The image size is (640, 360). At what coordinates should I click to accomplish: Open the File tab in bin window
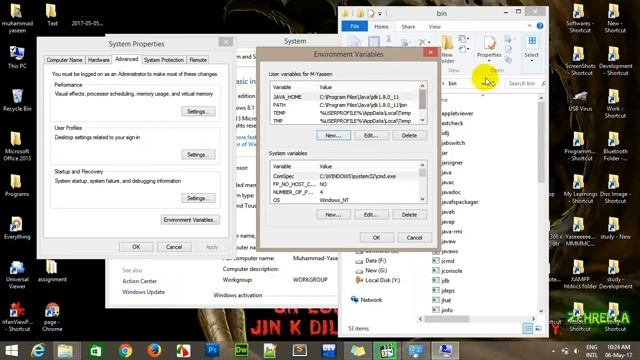tap(354, 27)
